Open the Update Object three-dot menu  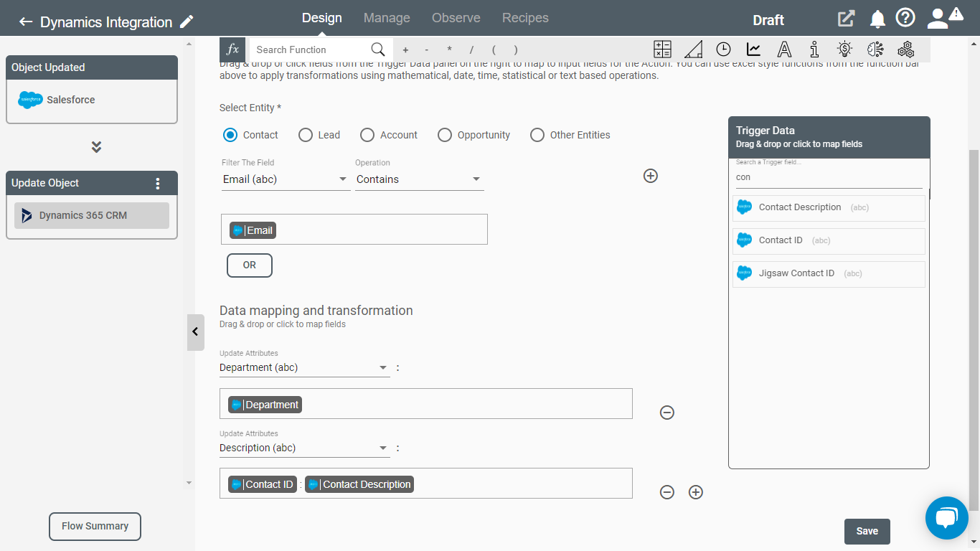tap(159, 184)
